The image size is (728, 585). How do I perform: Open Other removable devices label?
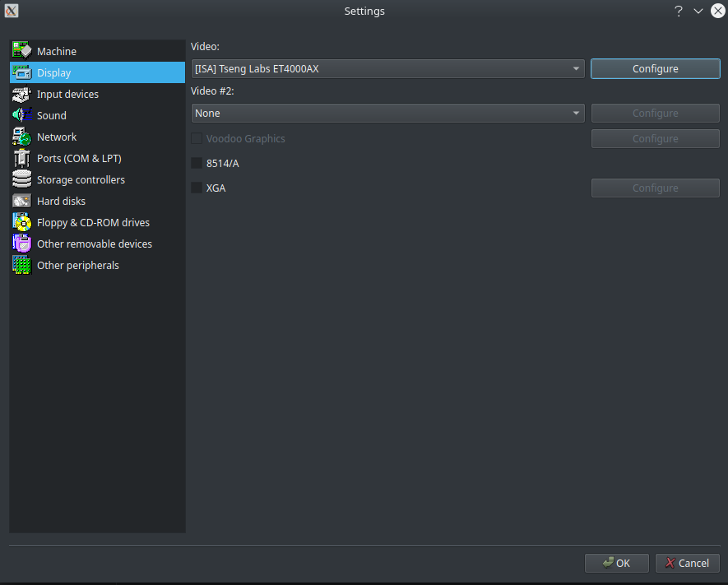(x=95, y=244)
